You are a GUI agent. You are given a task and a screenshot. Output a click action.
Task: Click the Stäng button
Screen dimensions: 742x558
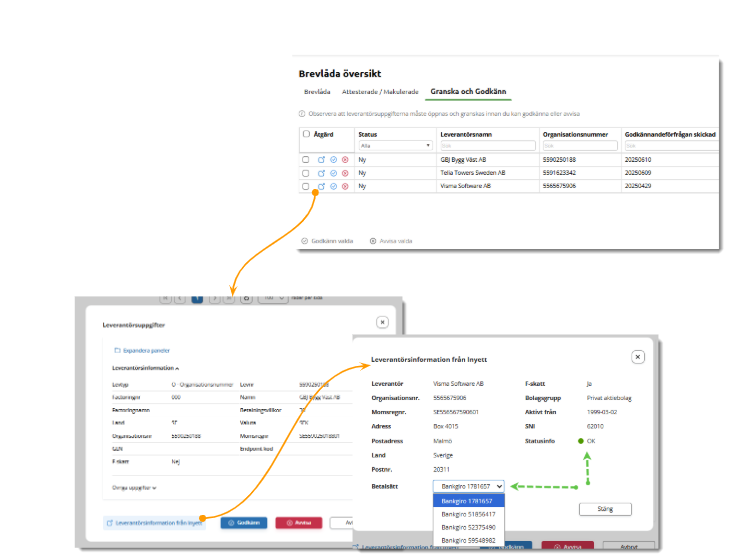605,509
